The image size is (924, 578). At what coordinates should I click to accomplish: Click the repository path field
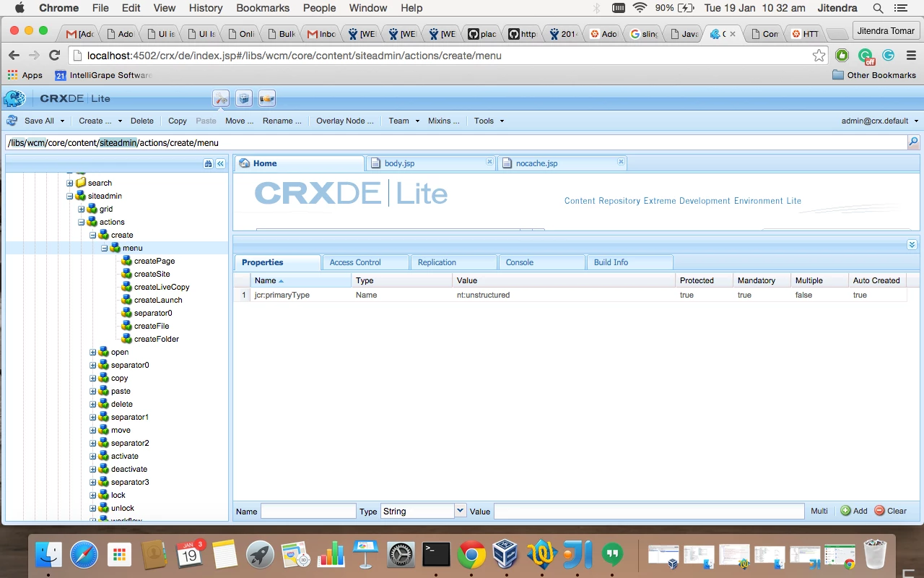tap(456, 143)
